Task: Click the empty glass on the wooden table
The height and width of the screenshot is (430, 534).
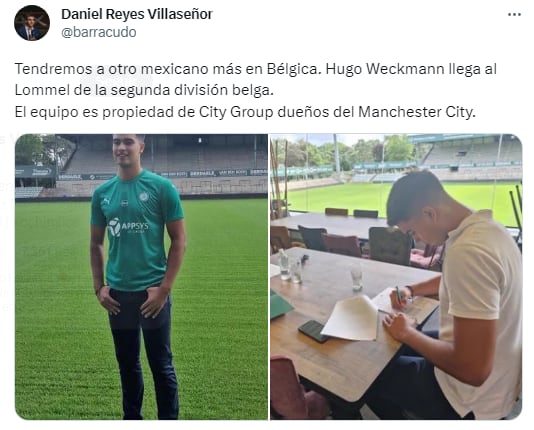Action: [357, 277]
